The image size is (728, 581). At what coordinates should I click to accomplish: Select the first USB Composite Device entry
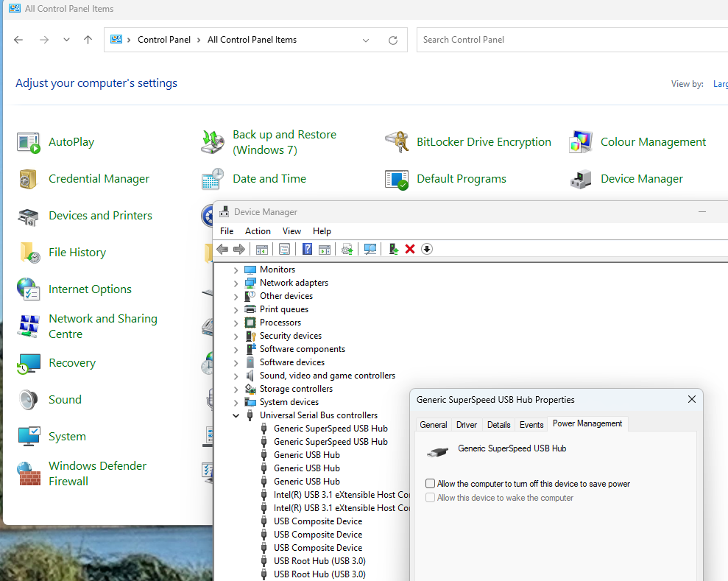317,521
